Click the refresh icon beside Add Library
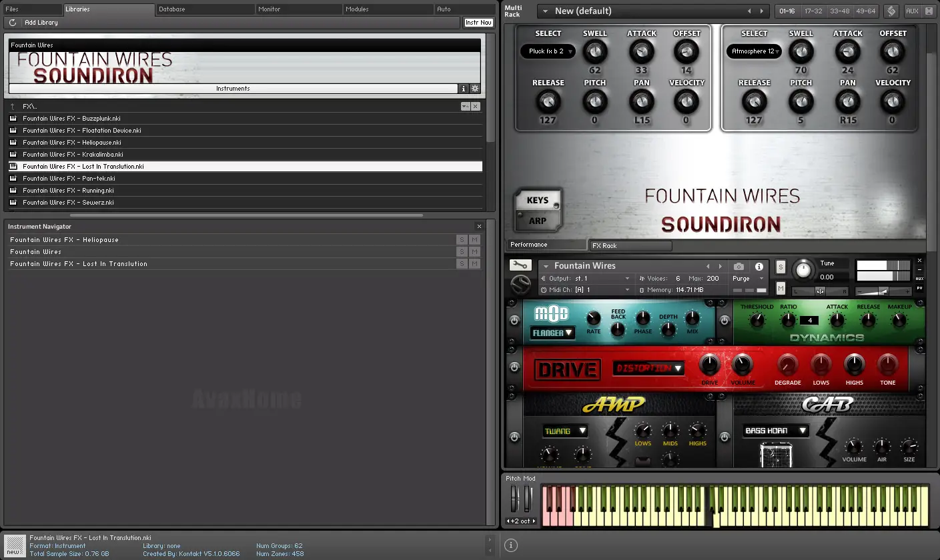940x560 pixels. click(13, 23)
